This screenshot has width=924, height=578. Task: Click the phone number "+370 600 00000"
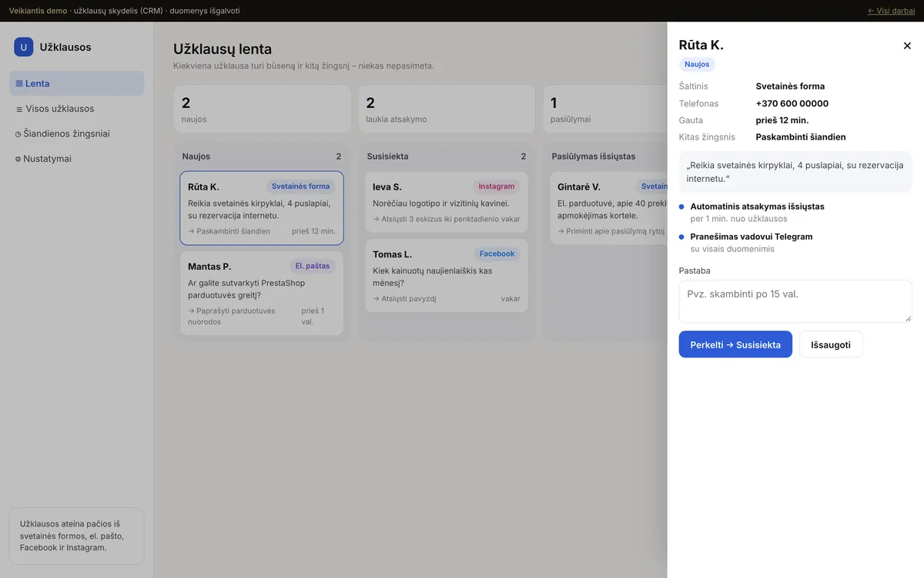pos(792,103)
